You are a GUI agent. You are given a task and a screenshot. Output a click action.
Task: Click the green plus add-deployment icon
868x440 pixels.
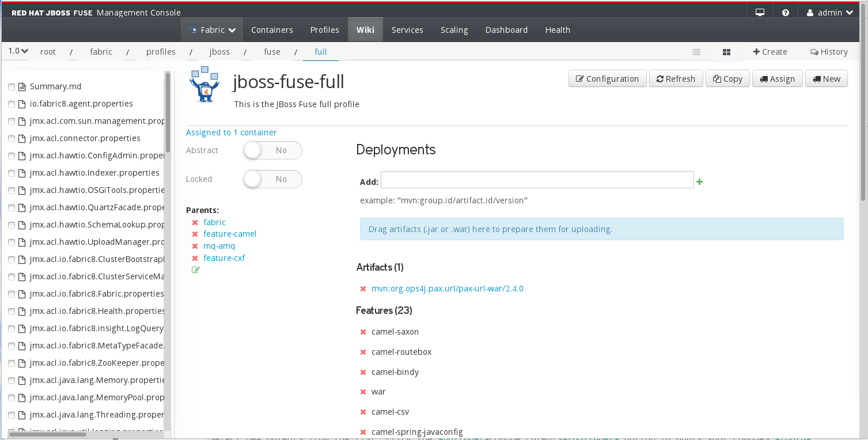point(700,182)
